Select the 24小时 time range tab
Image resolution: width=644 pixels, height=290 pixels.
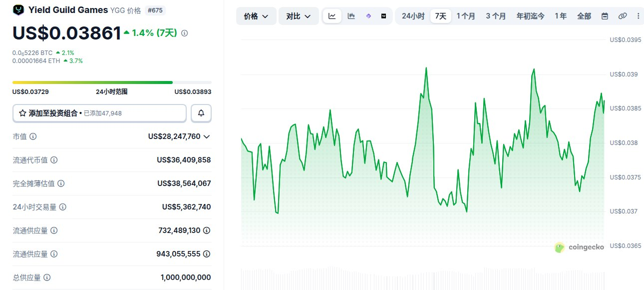click(x=413, y=16)
